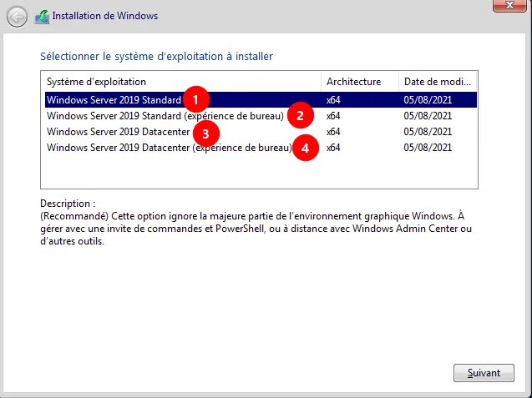Screen dimensions: 532x398
Task: Click x64 cell in Datacenter core row
Action: pyautogui.click(x=333, y=132)
